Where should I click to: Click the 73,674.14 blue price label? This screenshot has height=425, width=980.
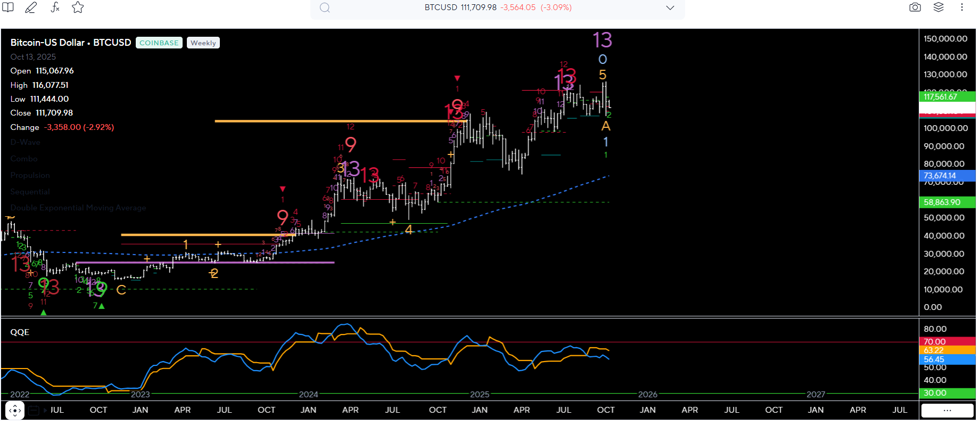point(946,176)
